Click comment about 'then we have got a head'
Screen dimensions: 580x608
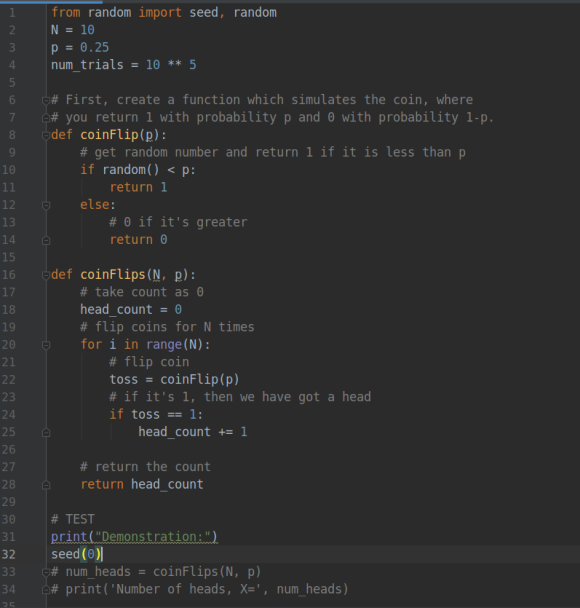240,397
